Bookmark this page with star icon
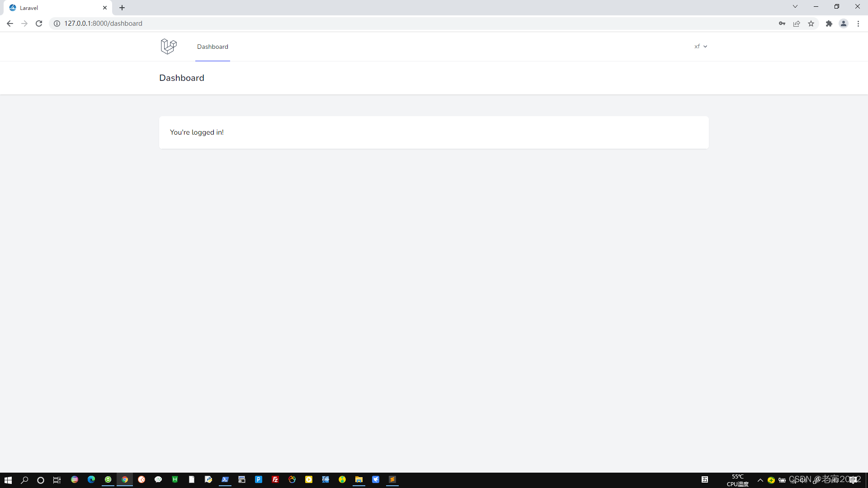The height and width of the screenshot is (488, 868). [x=811, y=23]
